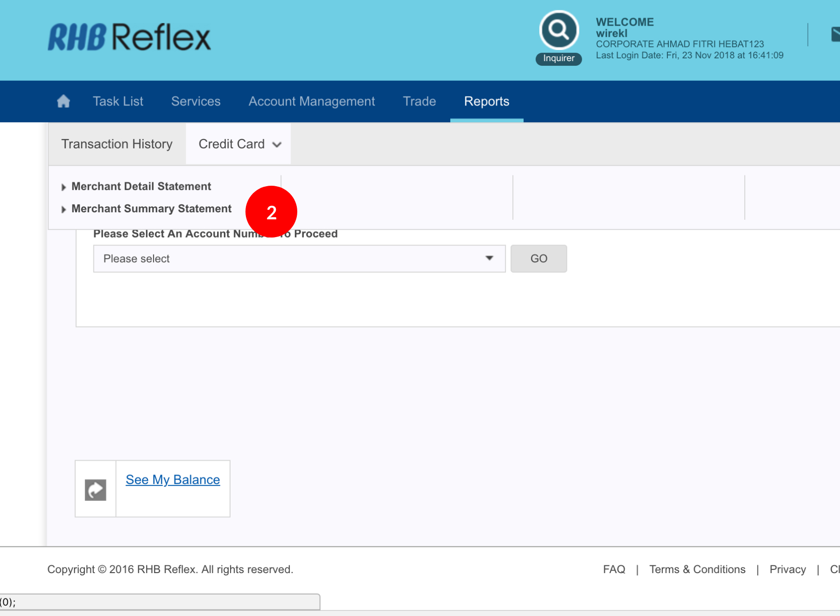Click the RHB Reflex logo
The width and height of the screenshot is (840, 616).
(x=129, y=37)
